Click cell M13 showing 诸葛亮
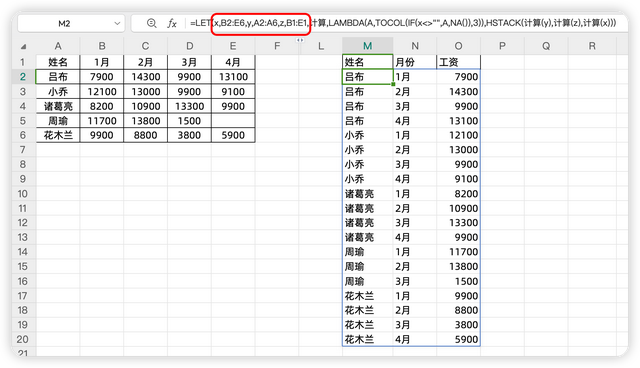 (x=367, y=237)
